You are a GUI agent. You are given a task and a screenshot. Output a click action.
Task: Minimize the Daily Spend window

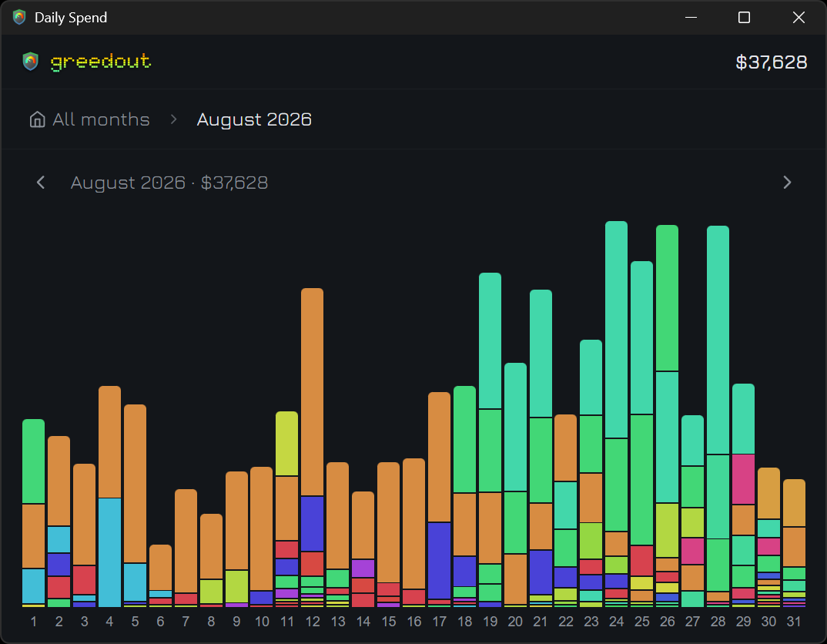[x=691, y=18]
